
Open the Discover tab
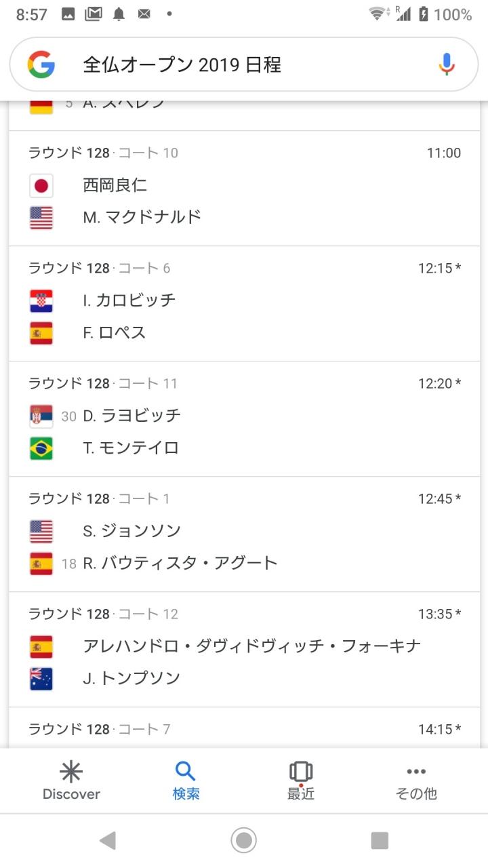coord(71,781)
